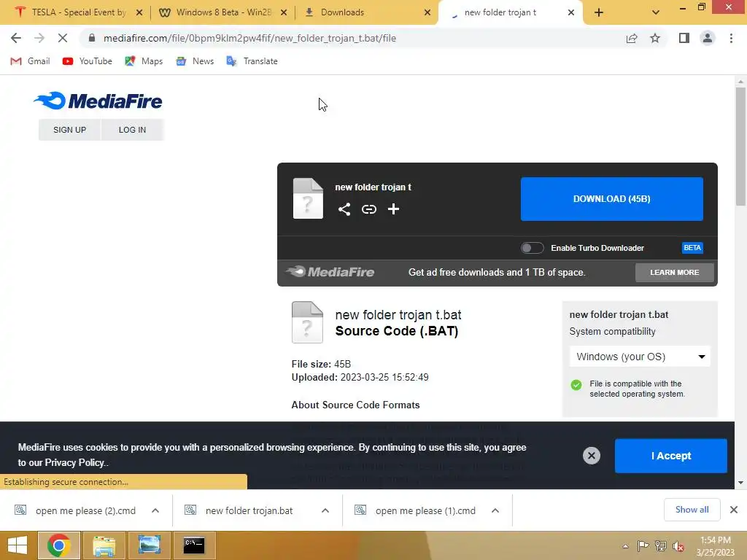This screenshot has height=560, width=747.
Task: Click the MediaFire logo
Action: [98, 101]
